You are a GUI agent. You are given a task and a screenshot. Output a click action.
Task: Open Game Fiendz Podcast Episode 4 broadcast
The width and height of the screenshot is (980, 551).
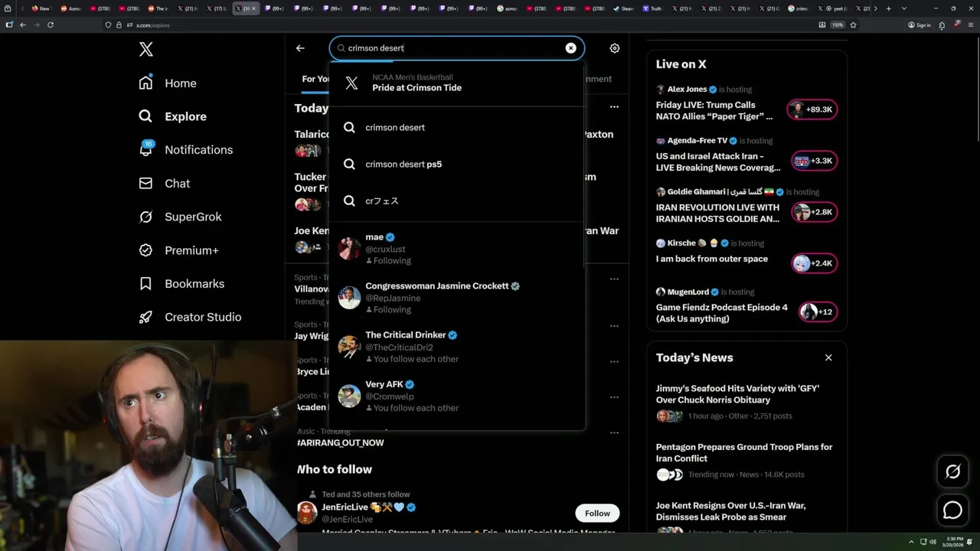tap(721, 313)
